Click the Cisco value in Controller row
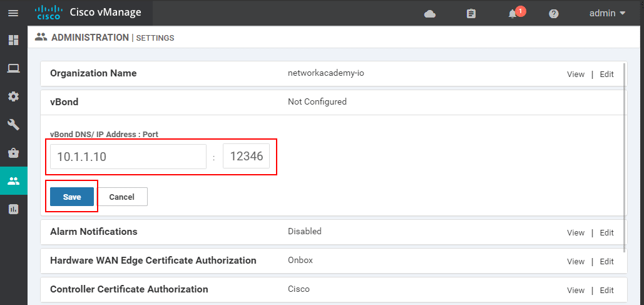 tap(299, 289)
